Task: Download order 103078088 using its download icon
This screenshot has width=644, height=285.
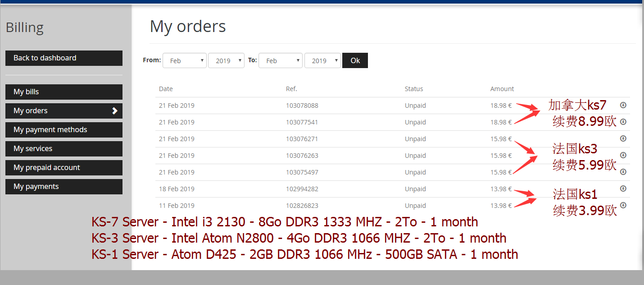Action: [623, 105]
